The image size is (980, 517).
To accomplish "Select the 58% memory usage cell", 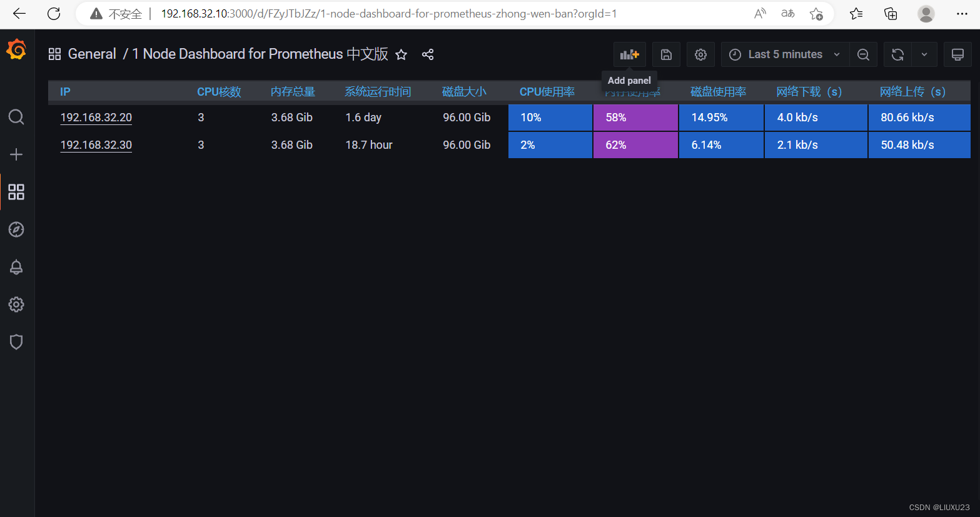I will click(635, 118).
